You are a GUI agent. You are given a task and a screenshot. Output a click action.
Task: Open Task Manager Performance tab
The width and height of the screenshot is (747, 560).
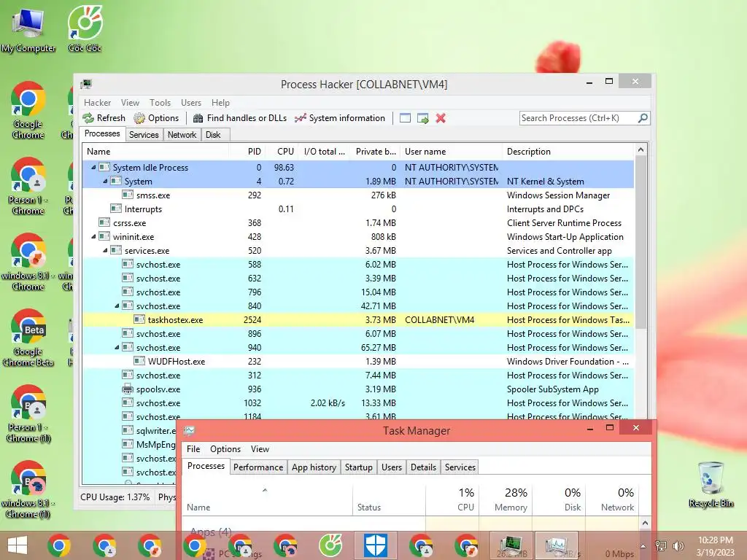pos(258,467)
